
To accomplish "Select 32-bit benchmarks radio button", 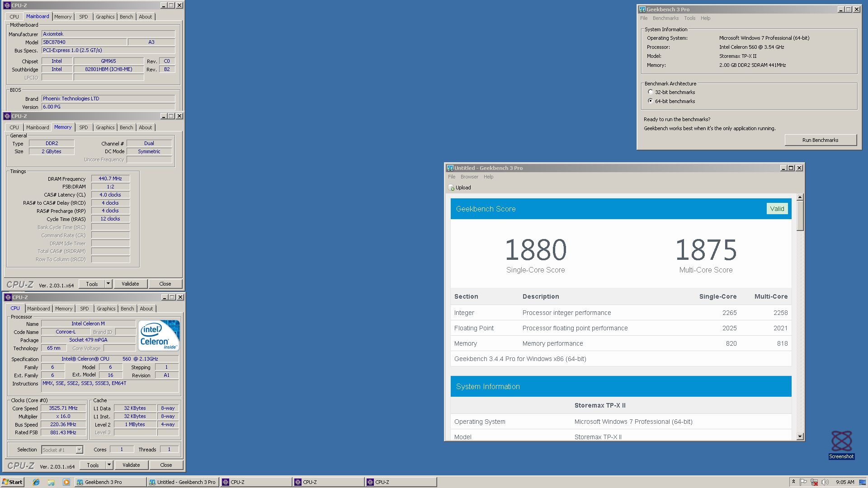I will coord(650,92).
